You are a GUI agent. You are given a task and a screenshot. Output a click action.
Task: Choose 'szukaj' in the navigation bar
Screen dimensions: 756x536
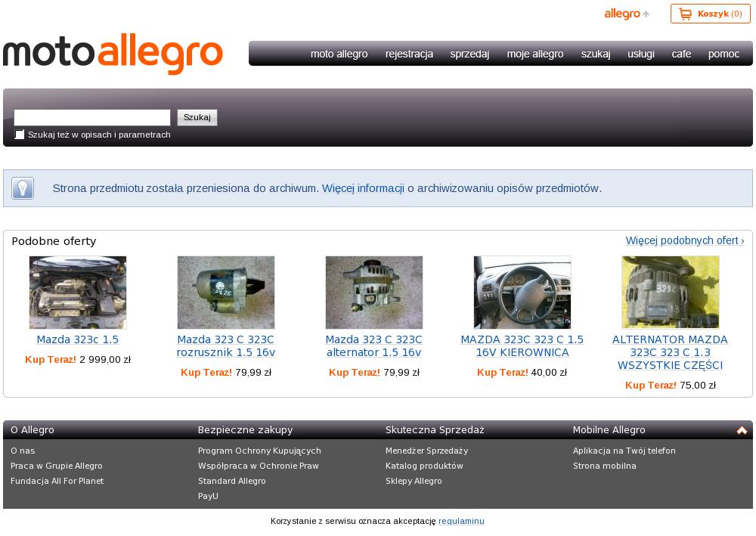596,54
